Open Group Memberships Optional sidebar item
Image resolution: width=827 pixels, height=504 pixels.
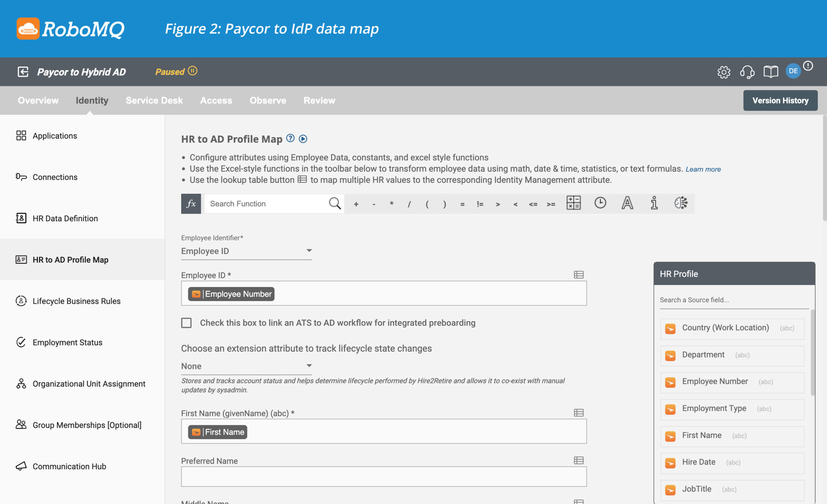click(87, 424)
